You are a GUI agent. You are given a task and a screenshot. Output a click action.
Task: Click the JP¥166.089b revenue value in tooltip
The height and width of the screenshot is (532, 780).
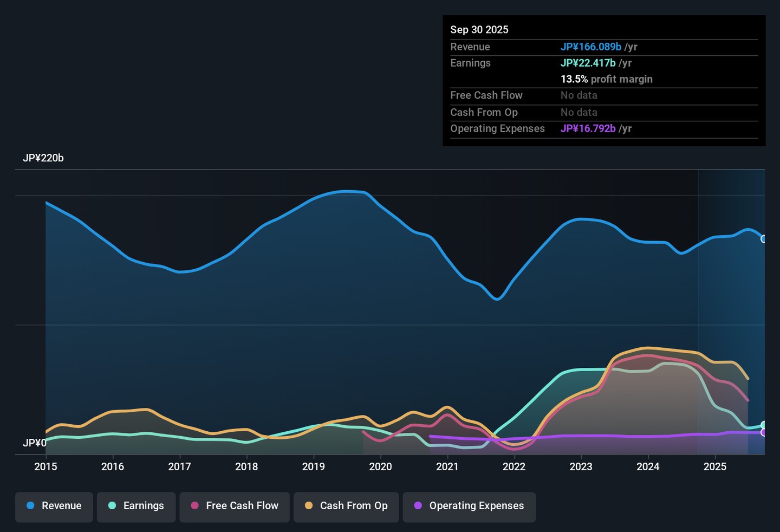click(590, 47)
